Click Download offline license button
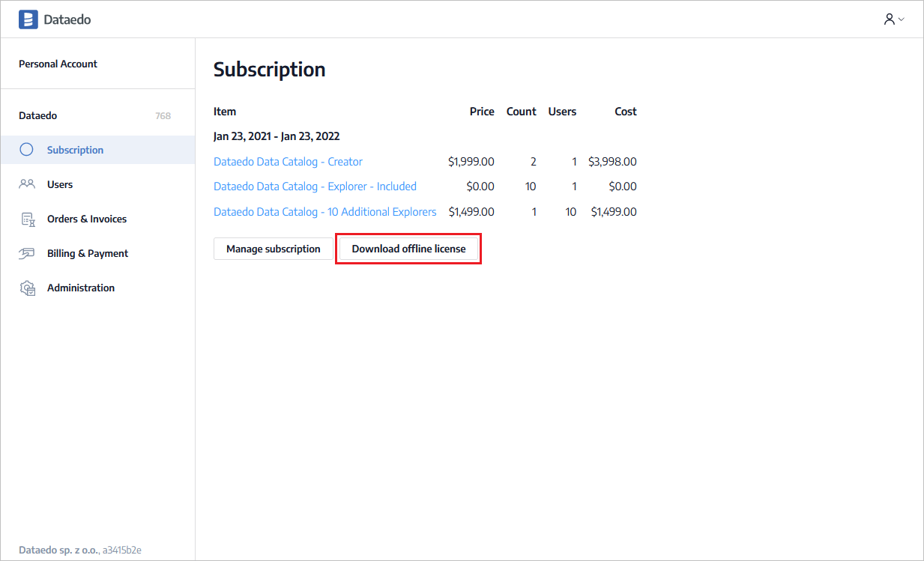 [x=408, y=249]
